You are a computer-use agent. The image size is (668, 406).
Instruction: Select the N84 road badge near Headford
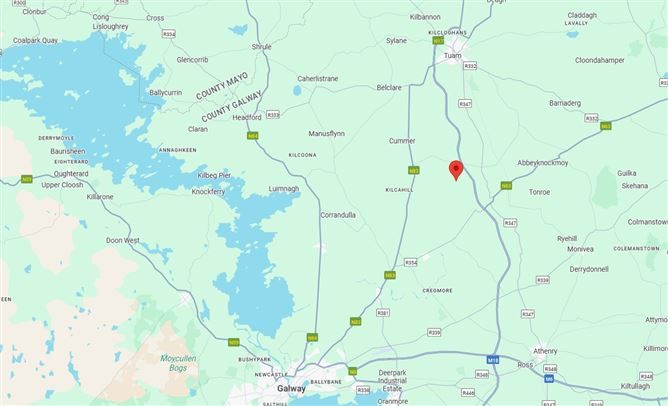(253, 135)
